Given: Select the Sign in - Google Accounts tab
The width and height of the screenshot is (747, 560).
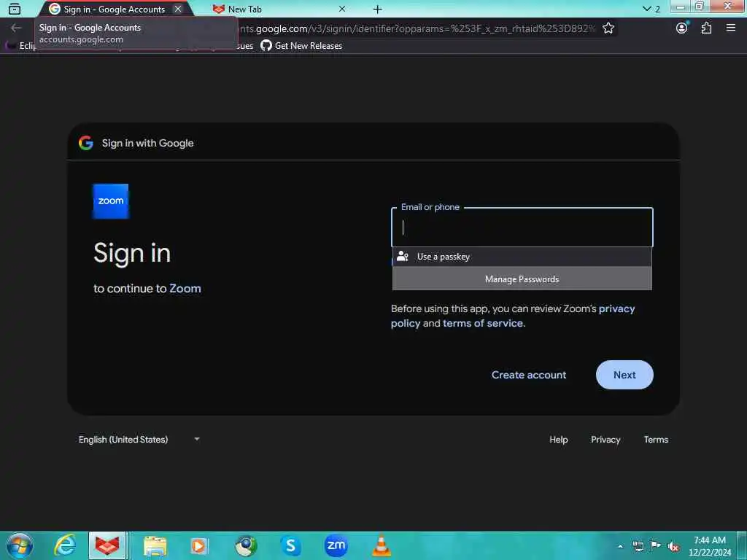Looking at the screenshot, I should point(115,9).
